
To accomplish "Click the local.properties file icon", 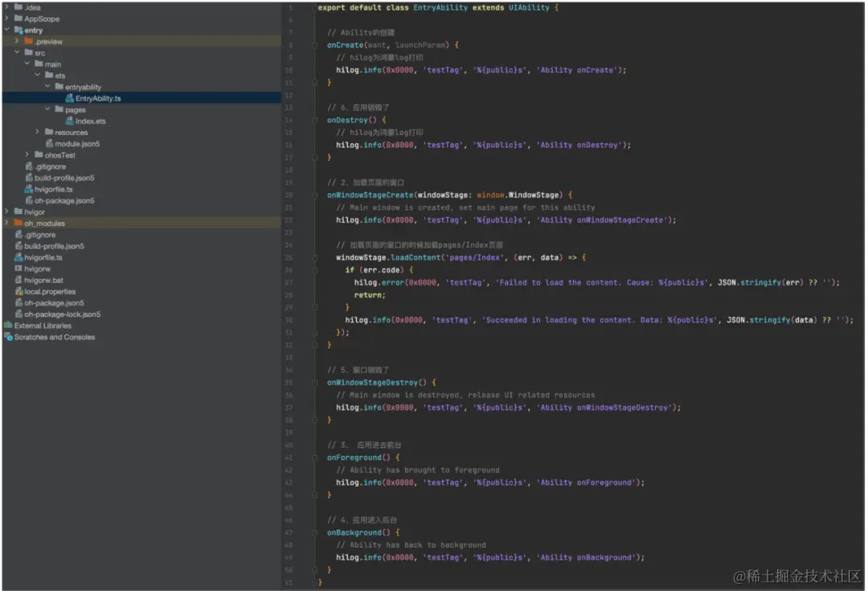I will pos(18,291).
